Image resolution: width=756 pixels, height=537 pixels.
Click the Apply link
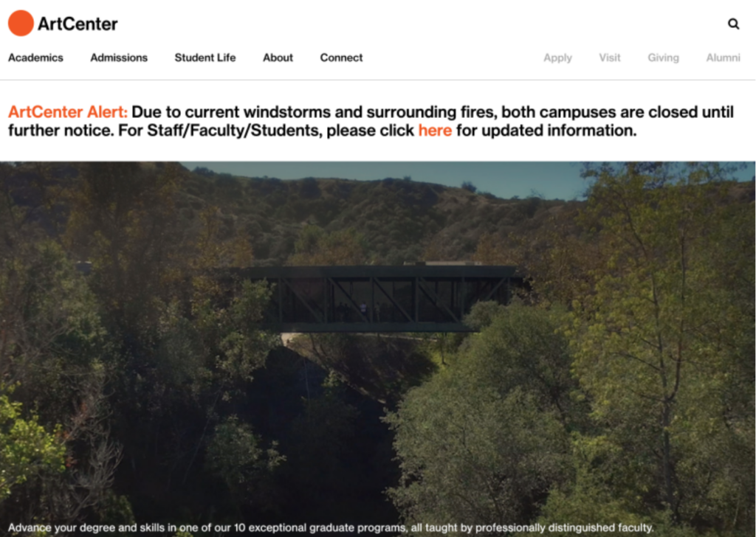[x=558, y=58]
